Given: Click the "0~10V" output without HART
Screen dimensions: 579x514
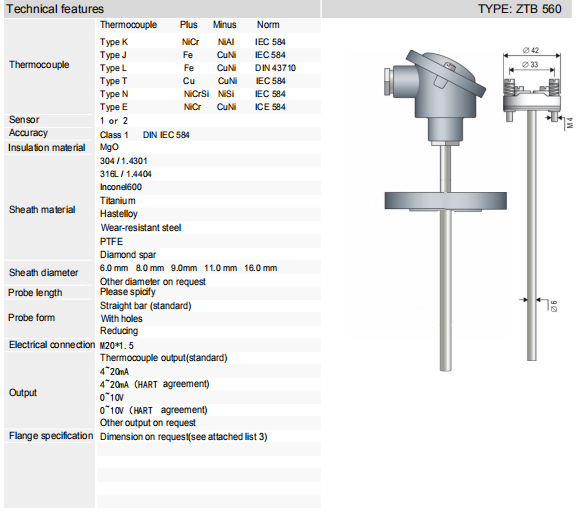Looking at the screenshot, I should point(112,398).
